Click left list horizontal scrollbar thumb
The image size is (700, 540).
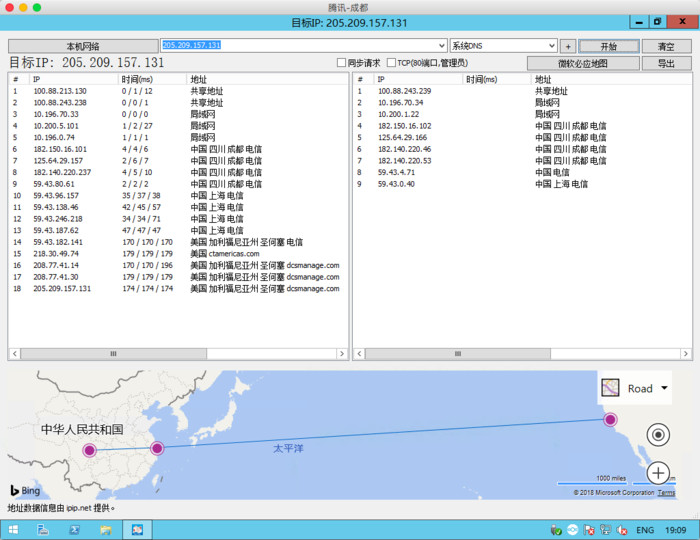(113, 353)
